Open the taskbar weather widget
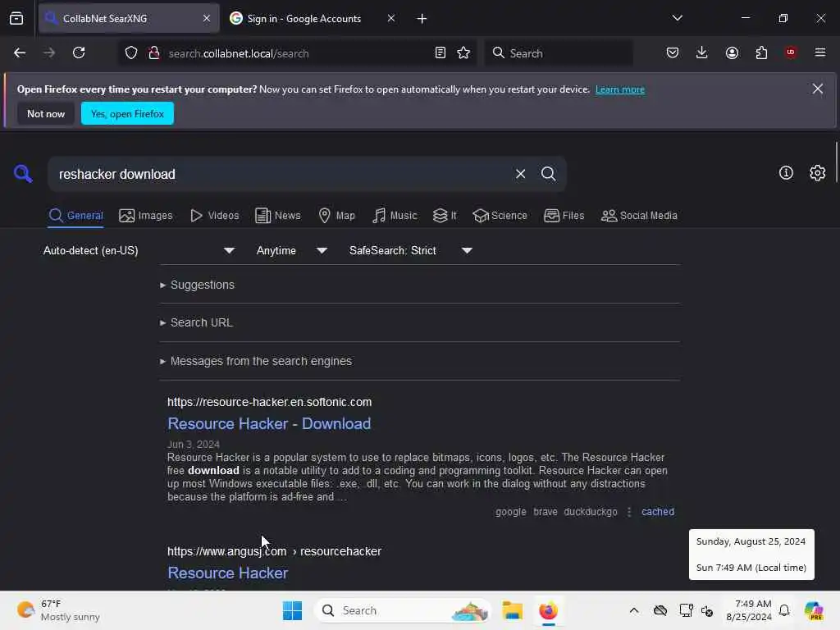This screenshot has height=630, width=840. [58, 610]
